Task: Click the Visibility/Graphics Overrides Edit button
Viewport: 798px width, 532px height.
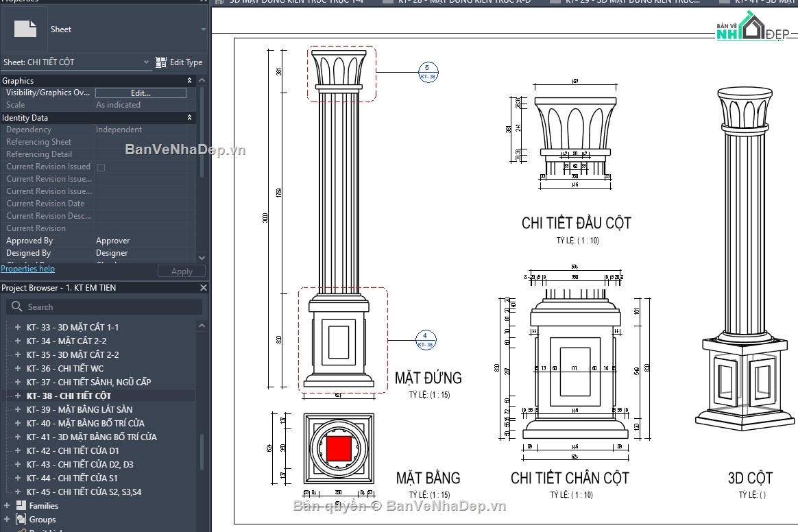Action: point(141,93)
